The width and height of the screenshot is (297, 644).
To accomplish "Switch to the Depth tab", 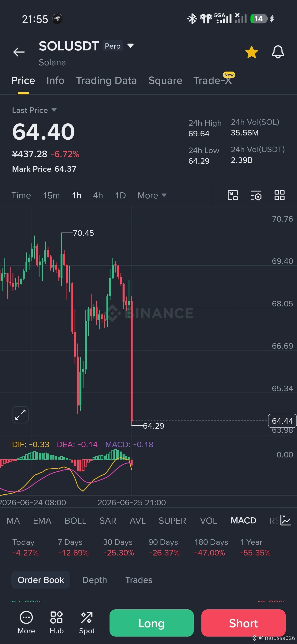I will coord(95,580).
